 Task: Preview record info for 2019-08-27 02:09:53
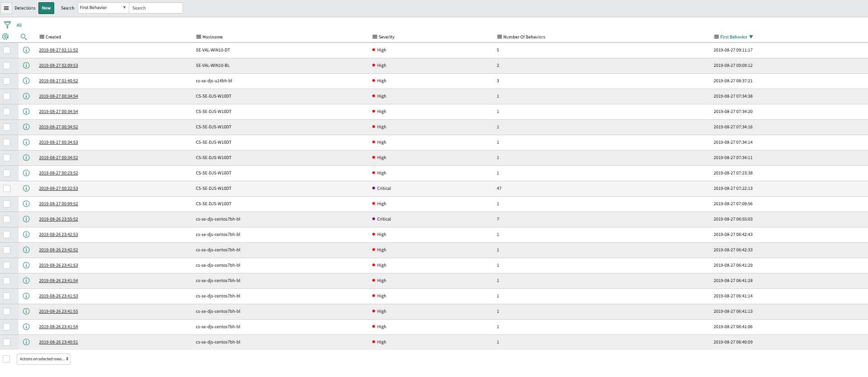click(x=26, y=66)
